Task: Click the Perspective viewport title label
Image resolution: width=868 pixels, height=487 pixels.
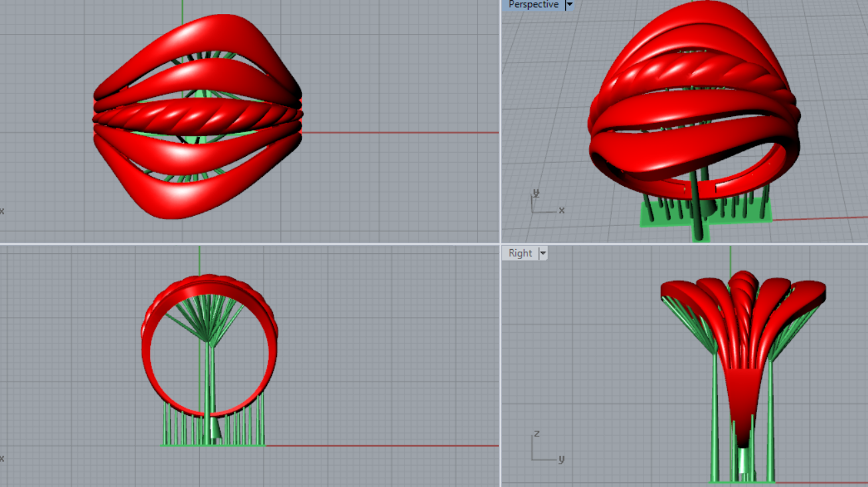Action: tap(533, 5)
